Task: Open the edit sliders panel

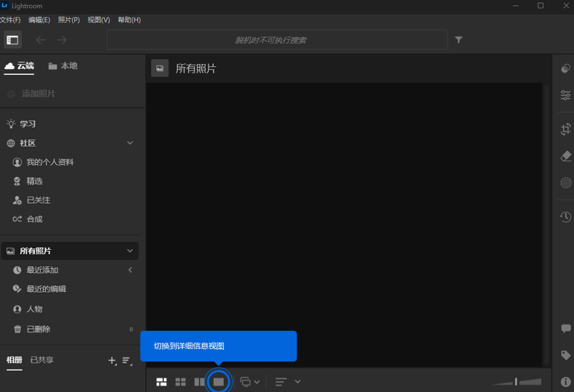Action: point(565,95)
